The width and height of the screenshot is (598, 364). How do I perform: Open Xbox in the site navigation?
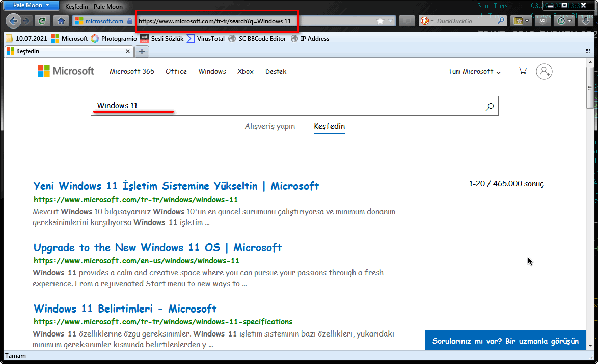(245, 71)
